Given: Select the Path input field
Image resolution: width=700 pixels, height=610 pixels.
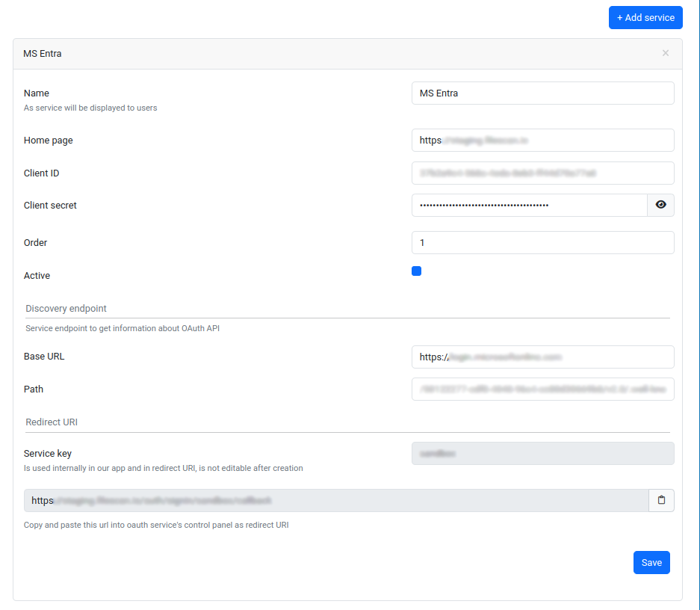Looking at the screenshot, I should pos(543,389).
